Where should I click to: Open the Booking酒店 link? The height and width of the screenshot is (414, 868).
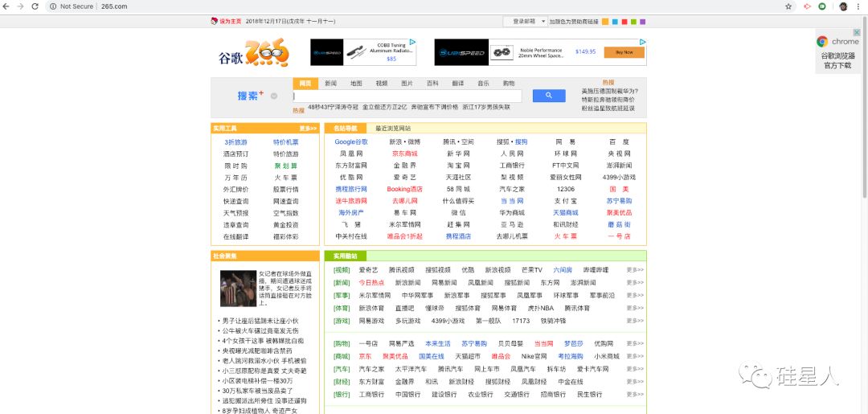tap(404, 189)
